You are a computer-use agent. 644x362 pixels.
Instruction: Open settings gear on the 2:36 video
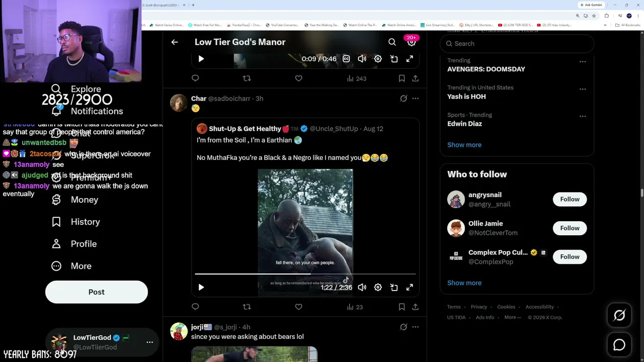click(378, 287)
